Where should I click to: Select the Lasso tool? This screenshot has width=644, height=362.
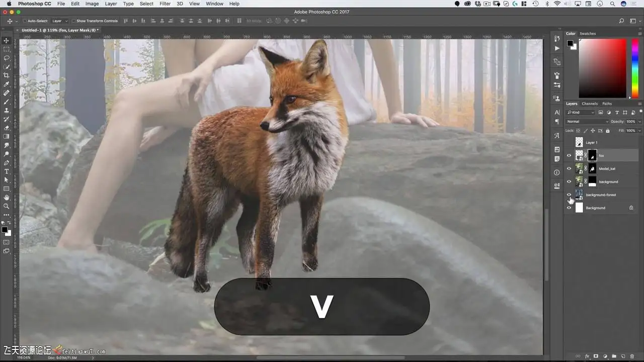(x=7, y=58)
